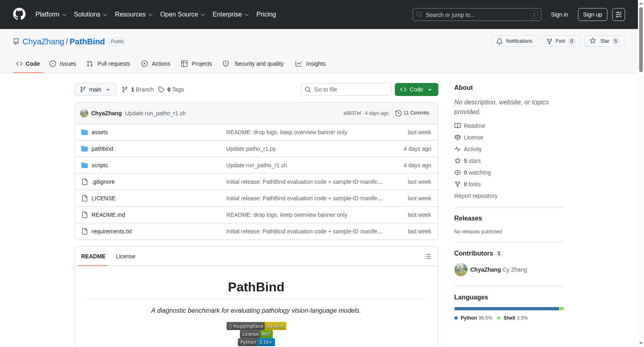Click the page vertical scrollbar thumb

point(641,40)
